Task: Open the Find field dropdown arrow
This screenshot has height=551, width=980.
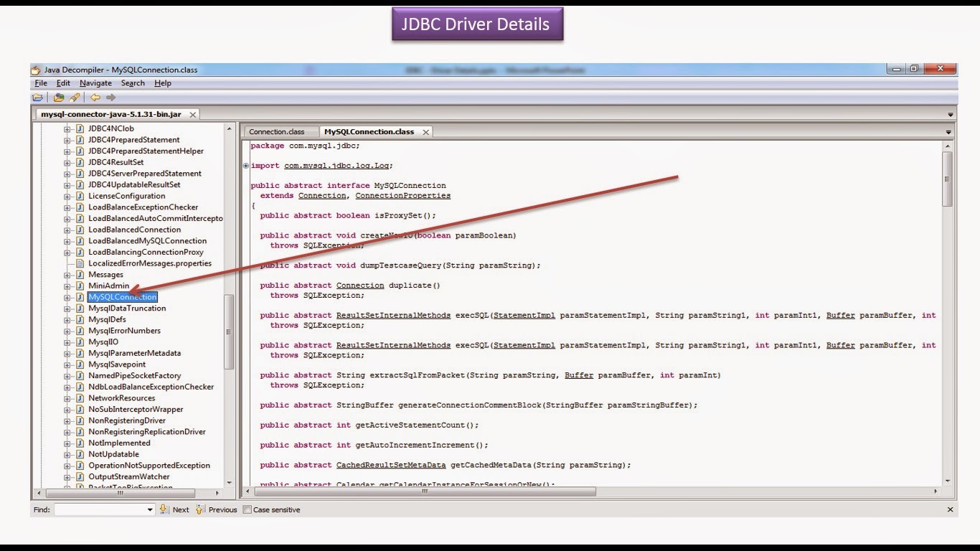Action: (x=150, y=509)
